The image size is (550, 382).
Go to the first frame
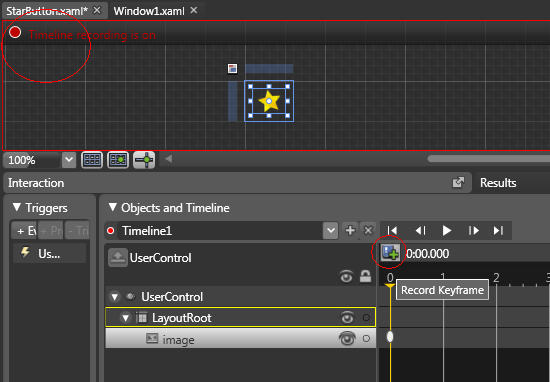click(393, 230)
